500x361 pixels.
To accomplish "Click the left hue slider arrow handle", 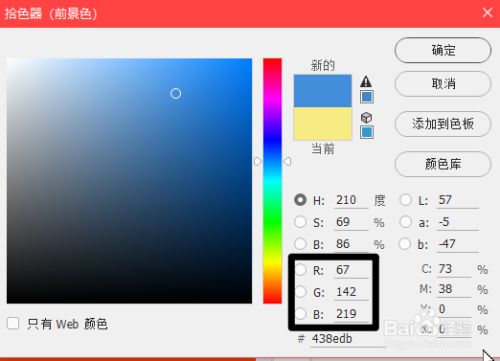I will point(257,161).
